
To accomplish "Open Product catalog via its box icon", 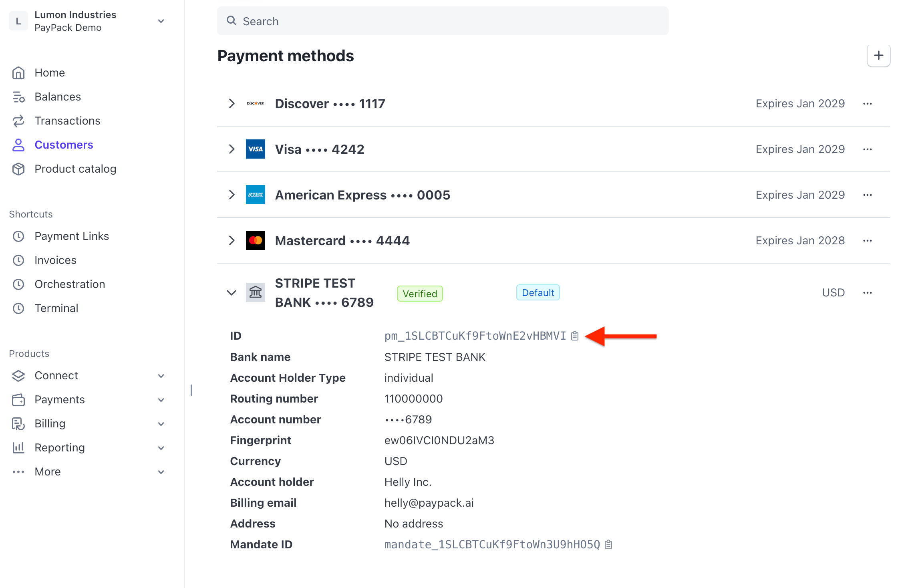I will coord(18,169).
